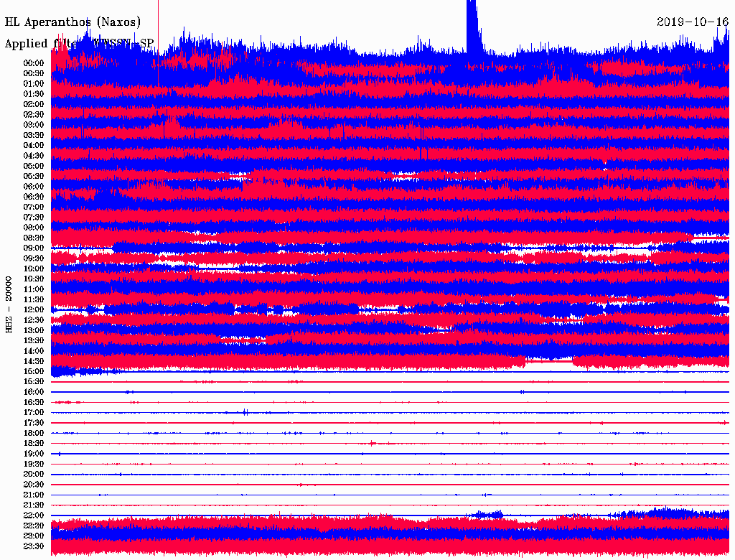Select the 17:00 time label
The height and width of the screenshot is (560, 735).
click(34, 413)
